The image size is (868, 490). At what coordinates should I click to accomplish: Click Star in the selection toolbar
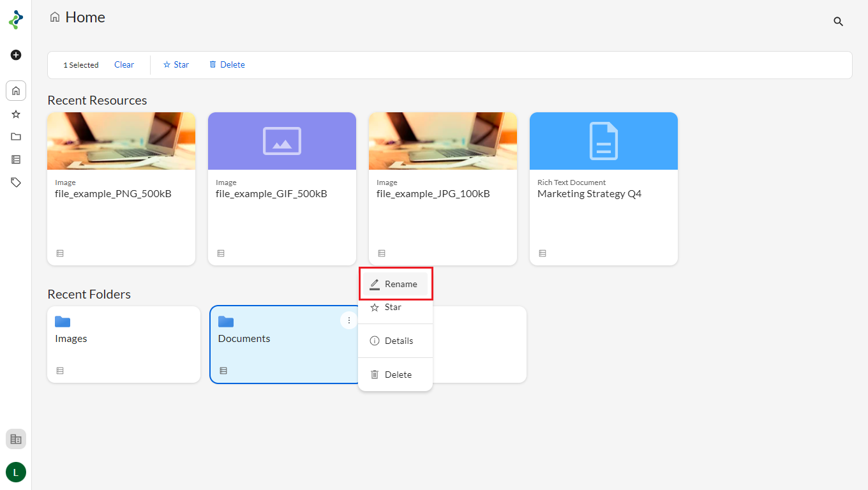[x=176, y=64]
